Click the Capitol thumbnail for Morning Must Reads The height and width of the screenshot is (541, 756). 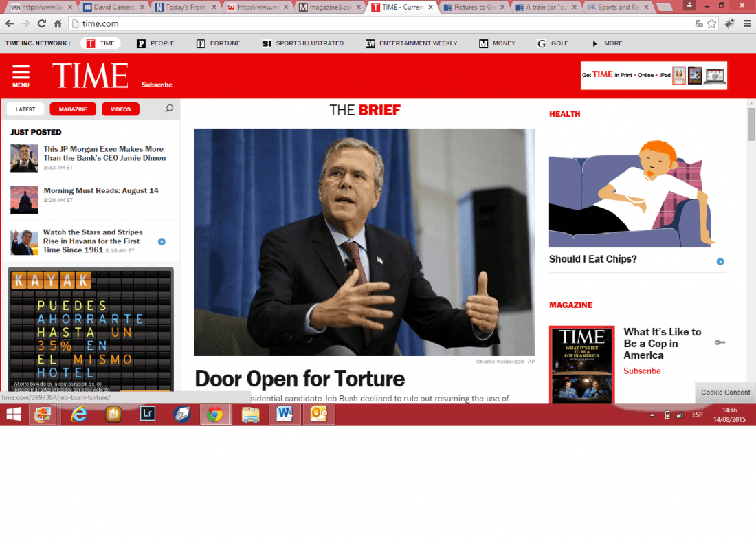click(x=24, y=199)
